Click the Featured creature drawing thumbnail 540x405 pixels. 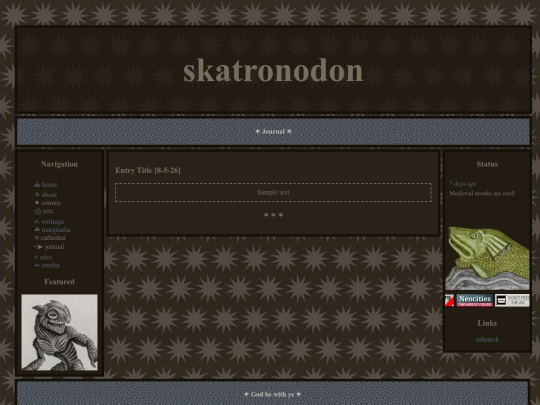[x=59, y=332]
